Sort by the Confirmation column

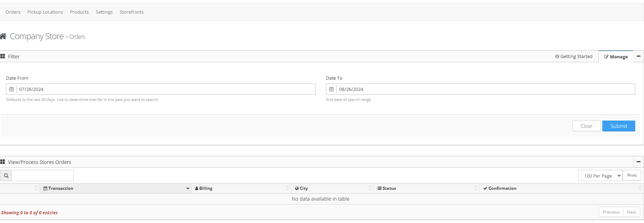[502, 188]
